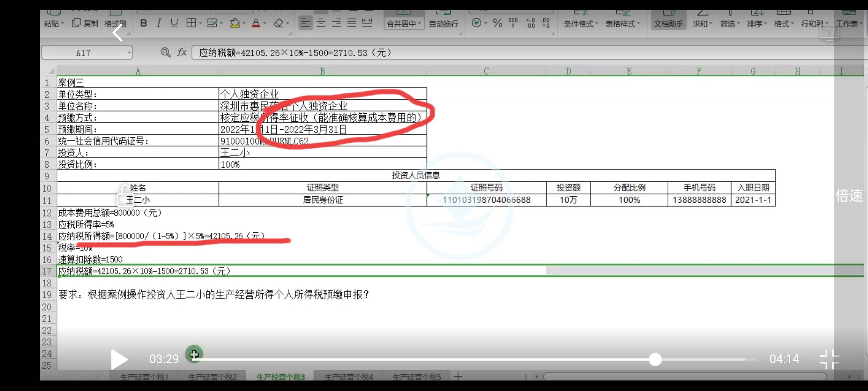Click the zoom magnifier in formula bar

pyautogui.click(x=166, y=52)
